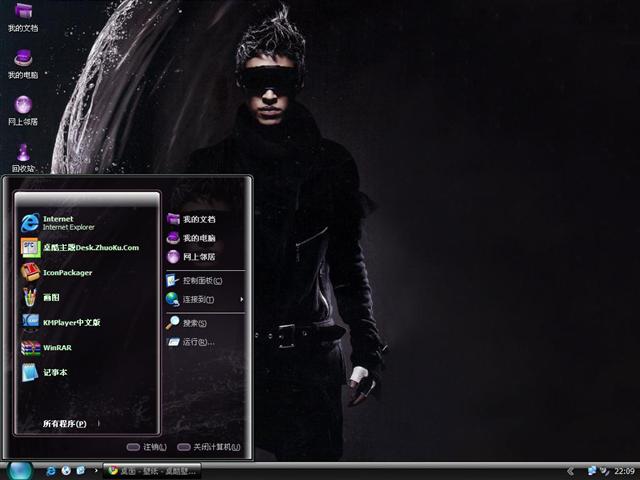This screenshot has height=480, width=640.
Task: Launch IconPackager from start menu
Action: coord(57,273)
